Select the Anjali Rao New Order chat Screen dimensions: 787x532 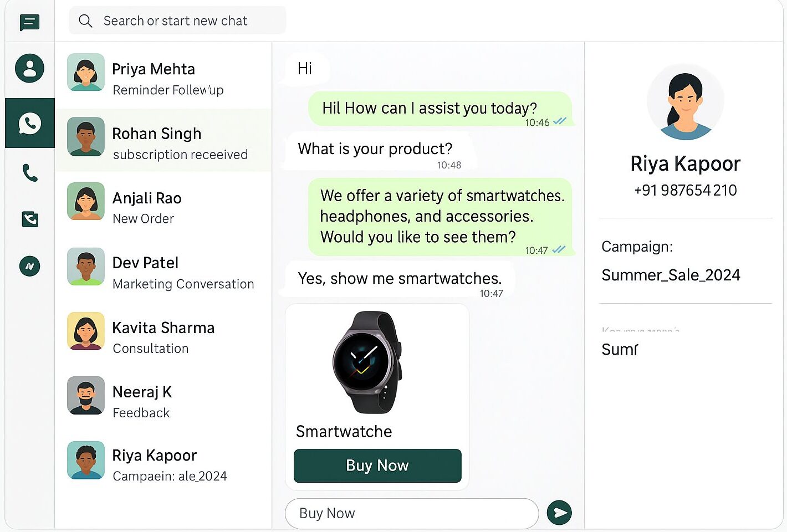[163, 205]
